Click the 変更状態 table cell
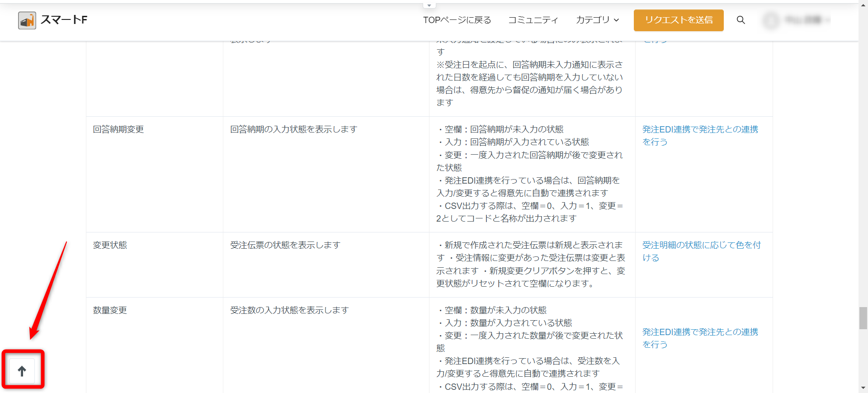Screen dimensions: 868x393 coord(110,245)
